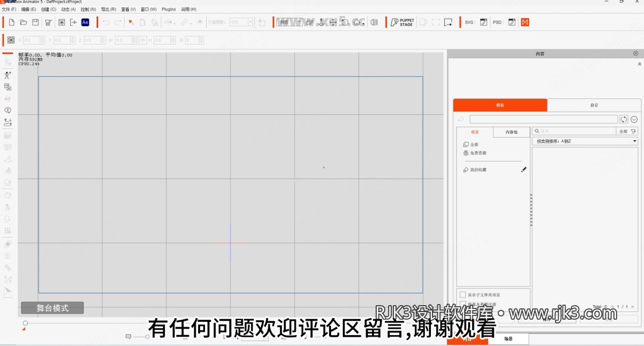Click the render arrow-in-frame icon

(448, 23)
